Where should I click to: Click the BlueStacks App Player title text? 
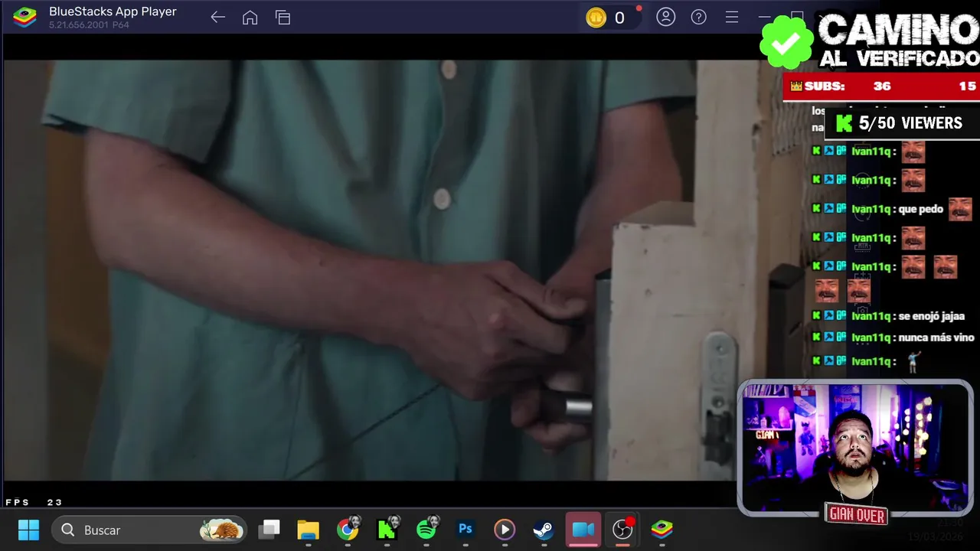[113, 11]
